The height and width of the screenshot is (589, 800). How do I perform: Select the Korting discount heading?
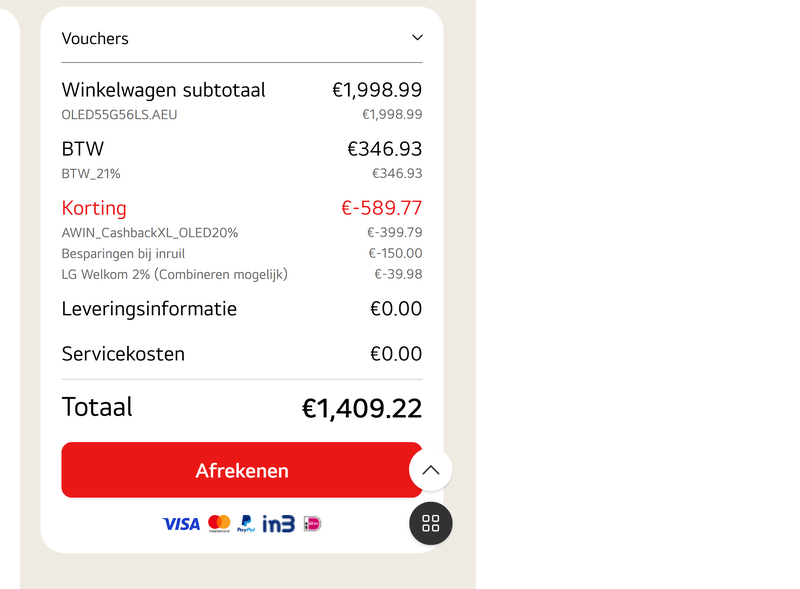[x=94, y=208]
